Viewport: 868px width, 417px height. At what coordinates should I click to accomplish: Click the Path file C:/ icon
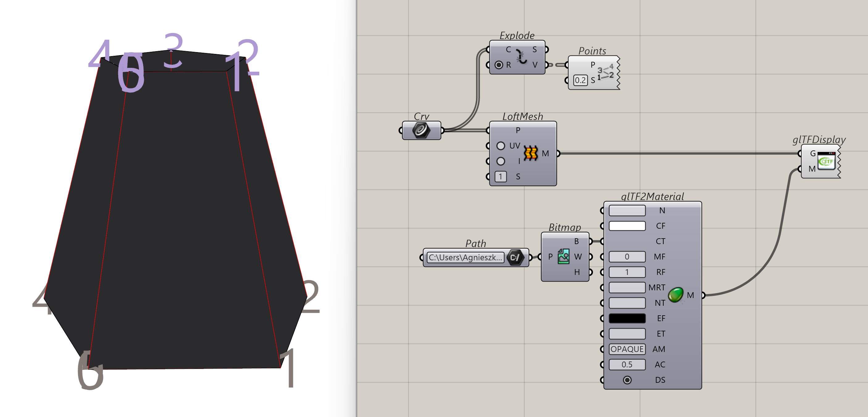pos(515,257)
